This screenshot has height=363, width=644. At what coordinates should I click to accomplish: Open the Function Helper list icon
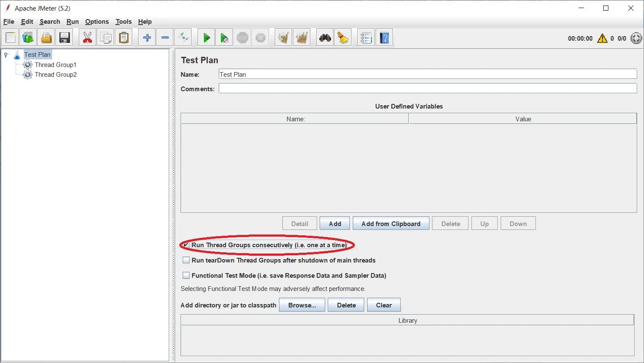pos(366,38)
